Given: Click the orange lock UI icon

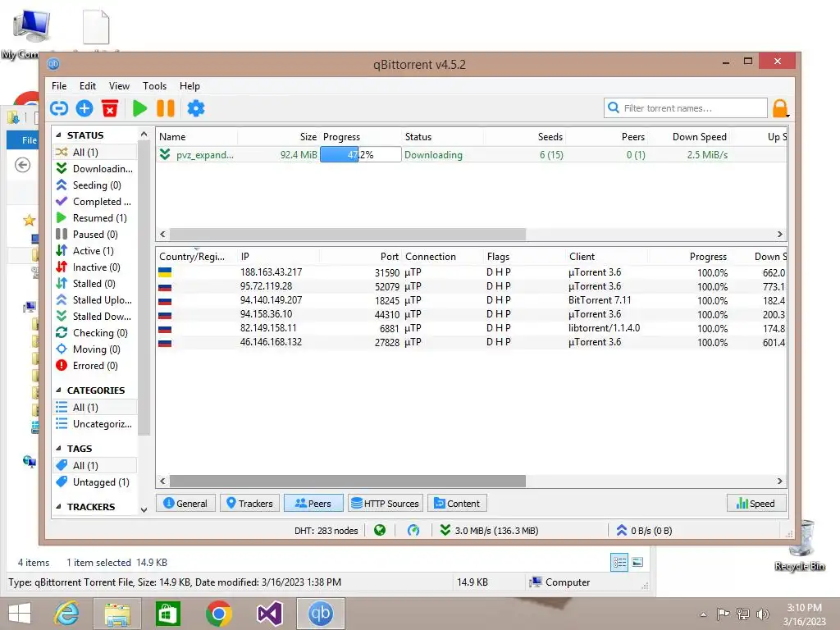Looking at the screenshot, I should click(x=780, y=108).
